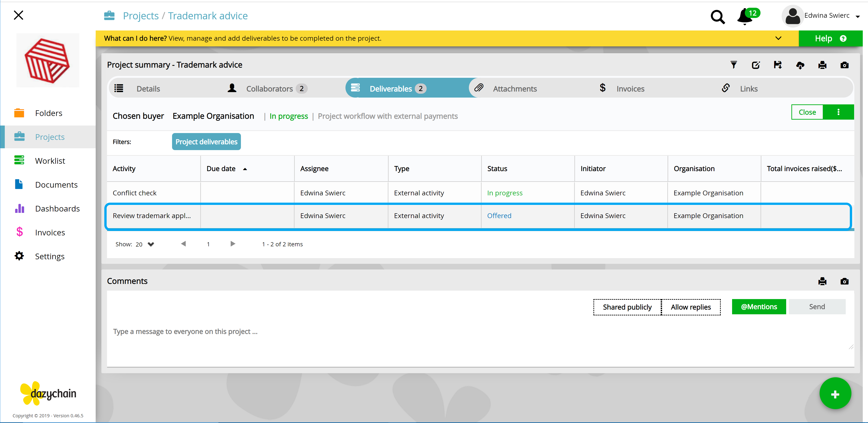Toggle the Allow replies option
The image size is (868, 423).
[x=691, y=307]
